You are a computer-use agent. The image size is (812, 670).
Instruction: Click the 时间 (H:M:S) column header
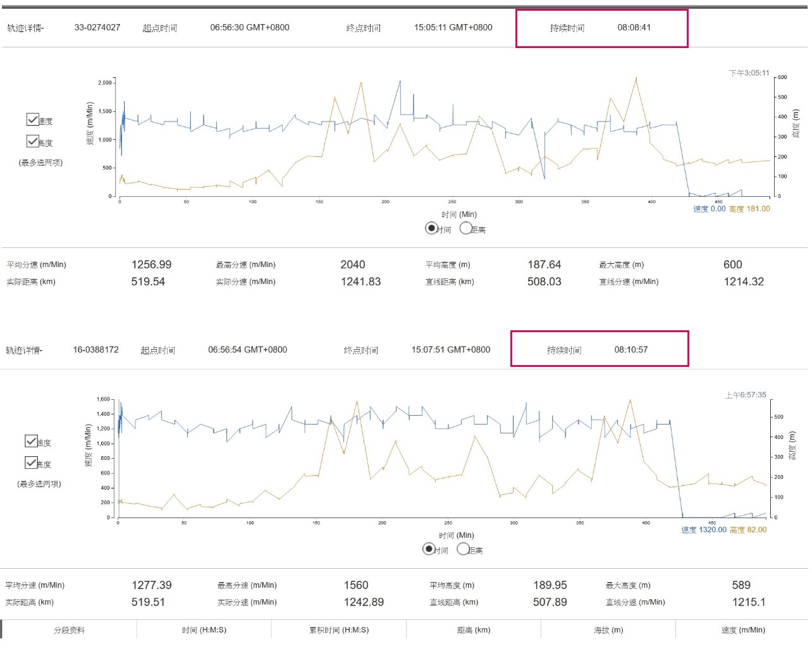point(204,630)
